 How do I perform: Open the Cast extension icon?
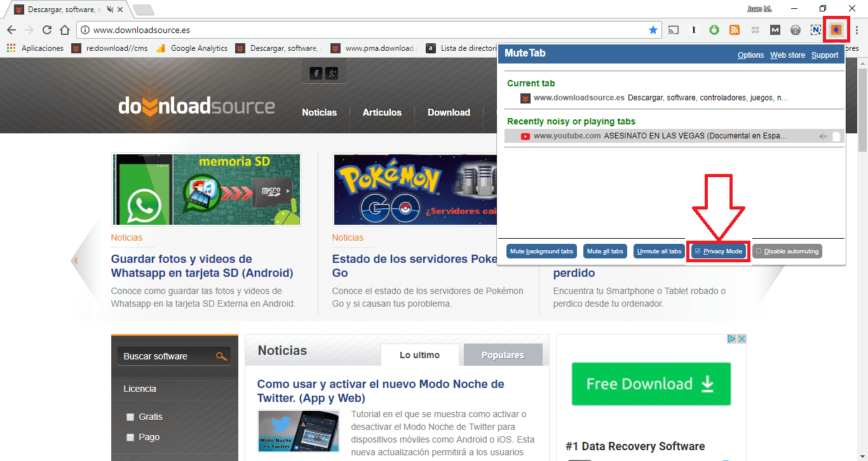pos(674,30)
